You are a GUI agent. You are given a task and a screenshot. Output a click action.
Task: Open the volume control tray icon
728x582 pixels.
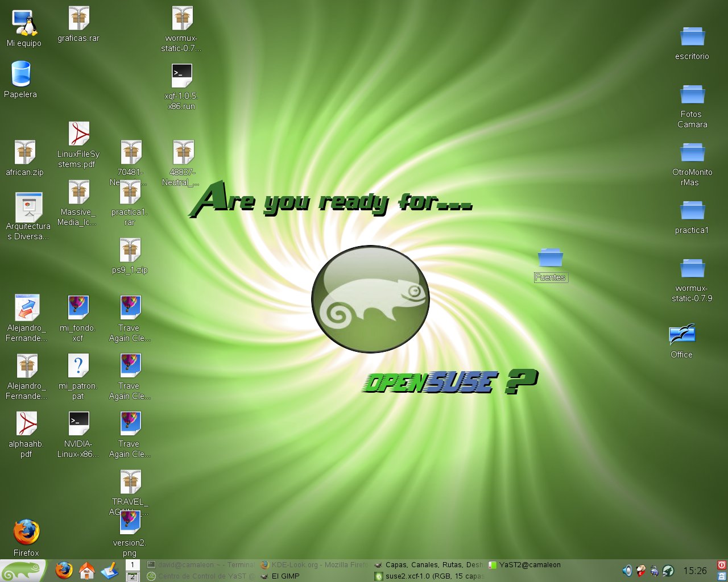click(x=627, y=571)
